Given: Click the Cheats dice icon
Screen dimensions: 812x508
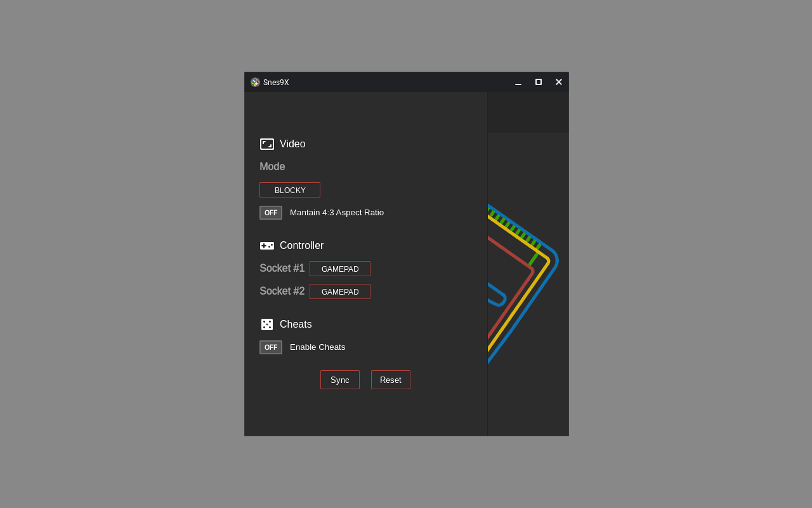Looking at the screenshot, I should point(267,324).
